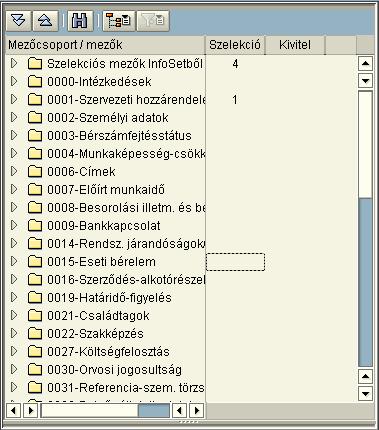Open the Find binoculars tool
This screenshot has height=430, width=379.
(80, 21)
